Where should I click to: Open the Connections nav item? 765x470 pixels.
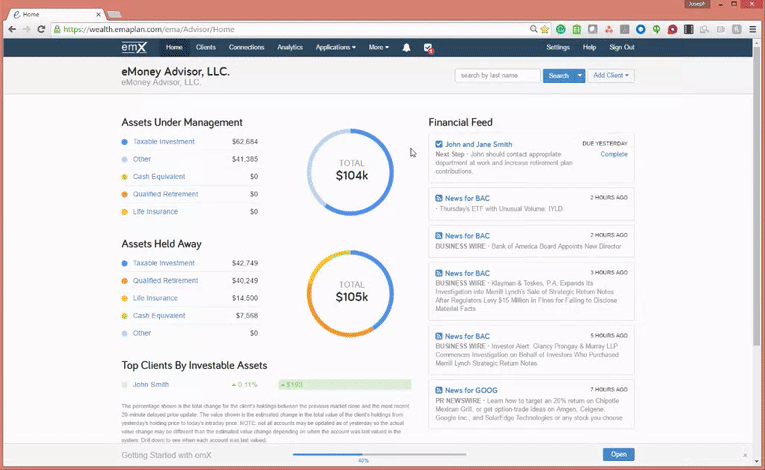[x=246, y=47]
